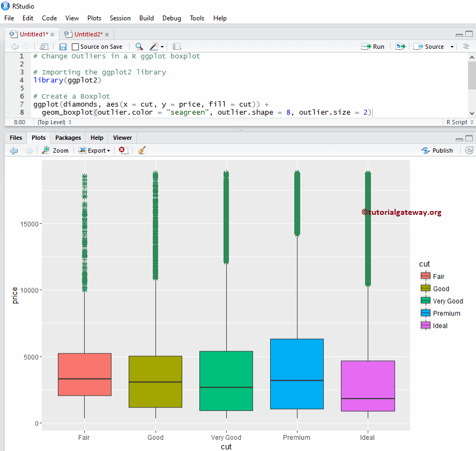This screenshot has height=451, width=476.
Task: Open the Export dropdown menu
Action: (x=94, y=150)
